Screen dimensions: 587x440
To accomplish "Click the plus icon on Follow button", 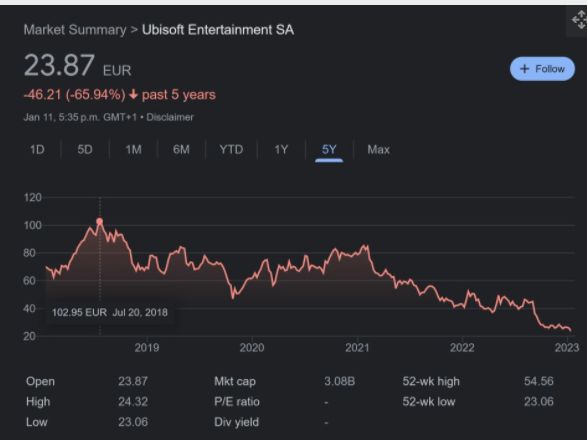I will 524,69.
